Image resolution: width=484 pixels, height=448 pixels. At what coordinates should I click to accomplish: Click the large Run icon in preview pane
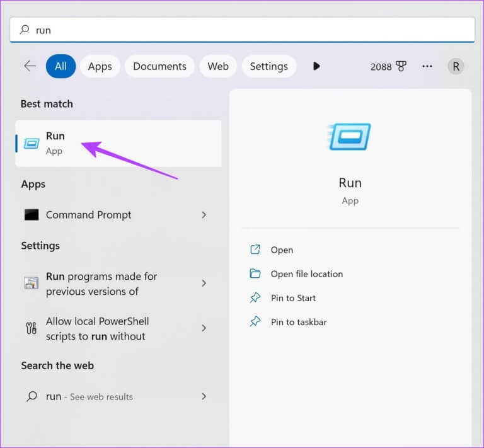(350, 137)
